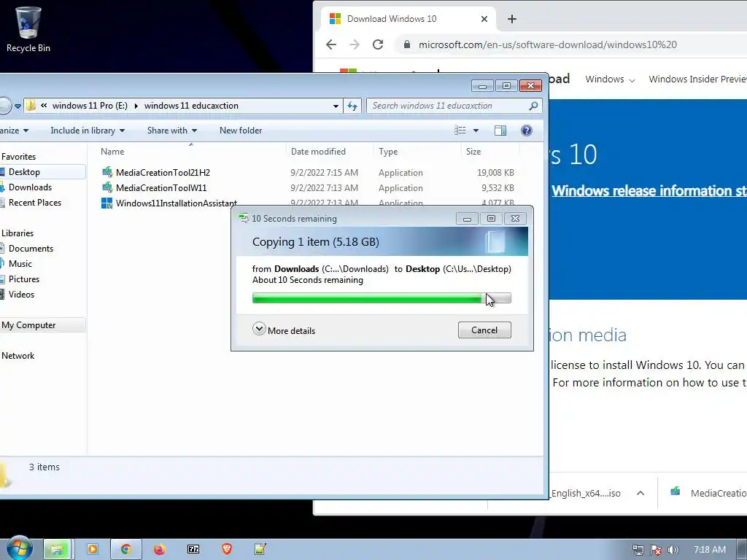The image size is (747, 560).
Task: Open 7-Zip from the taskbar
Action: 193,550
